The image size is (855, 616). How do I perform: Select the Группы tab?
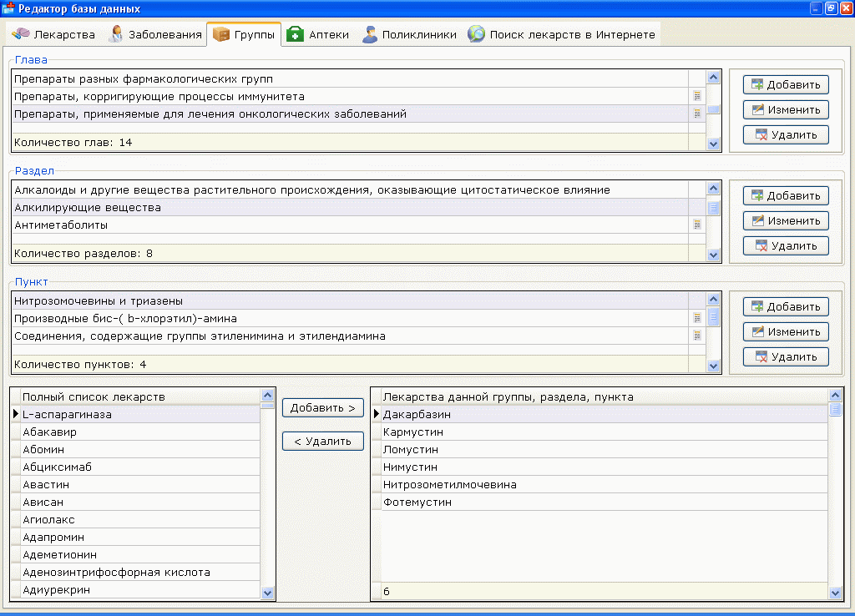pos(244,33)
